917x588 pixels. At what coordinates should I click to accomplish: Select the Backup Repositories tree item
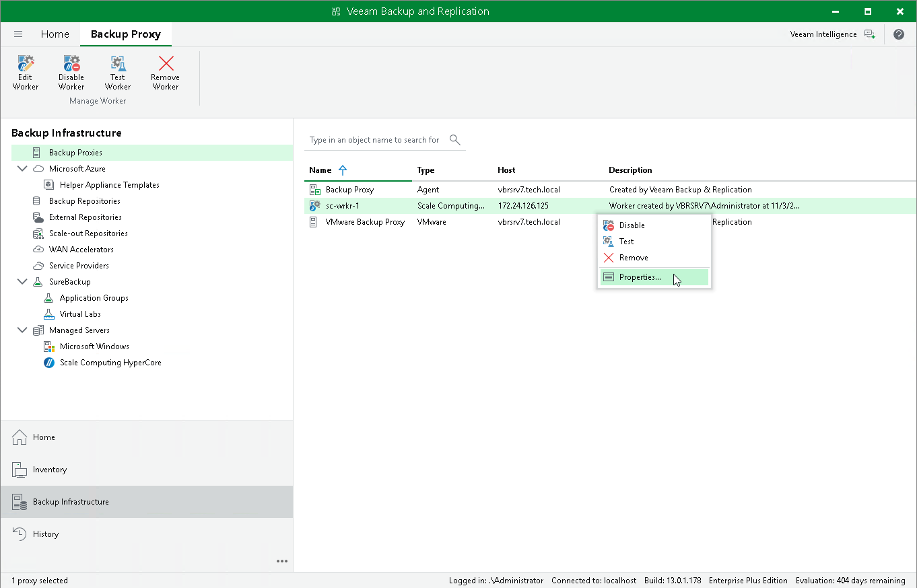point(85,201)
